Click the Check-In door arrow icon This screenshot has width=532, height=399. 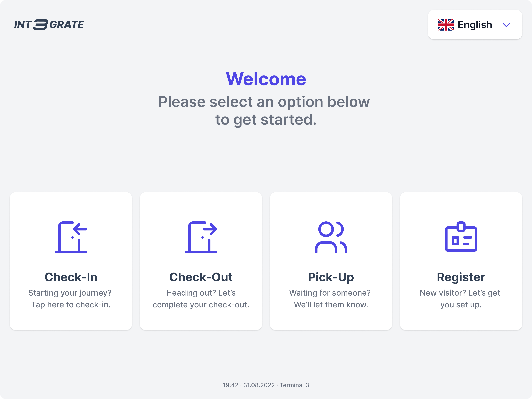pyautogui.click(x=71, y=237)
